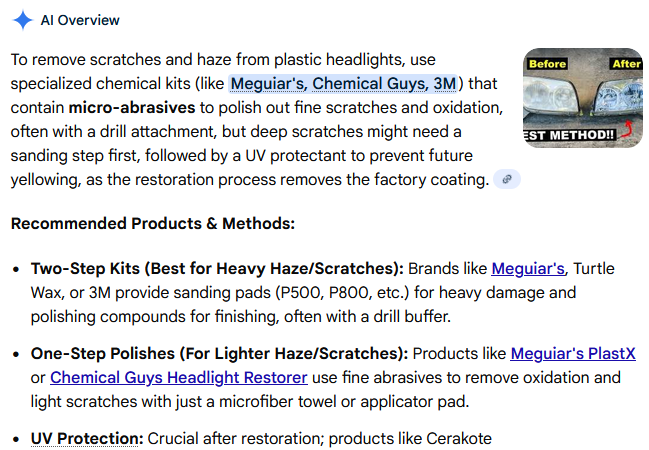Open the Meguiar's link under Two-Step Kits
The image size is (649, 450).
[528, 268]
